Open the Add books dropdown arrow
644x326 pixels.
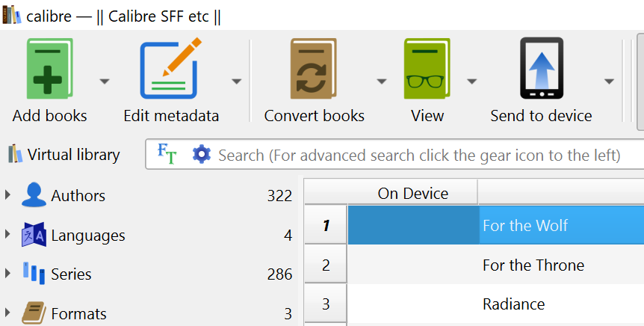105,81
